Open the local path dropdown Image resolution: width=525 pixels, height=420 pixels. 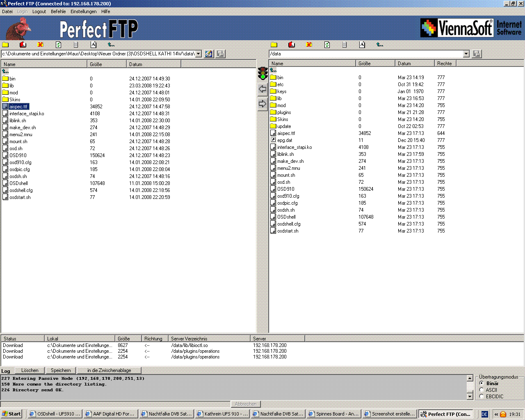[199, 54]
